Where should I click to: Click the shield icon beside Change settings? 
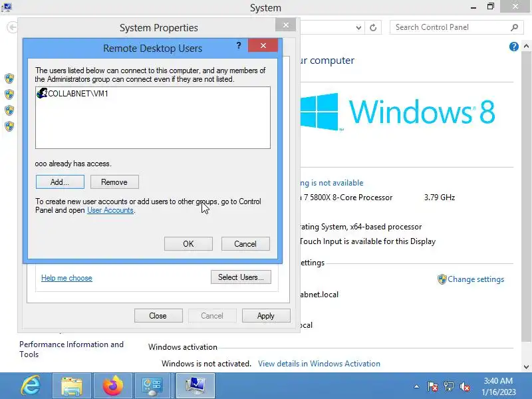tap(442, 279)
